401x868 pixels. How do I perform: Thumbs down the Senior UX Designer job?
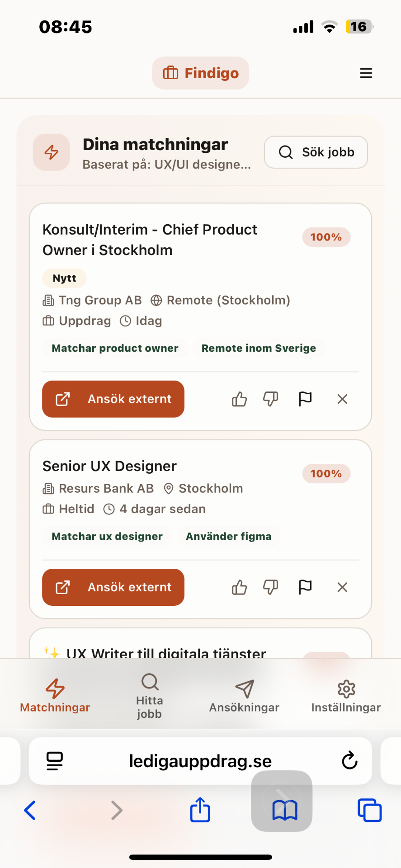coord(270,587)
